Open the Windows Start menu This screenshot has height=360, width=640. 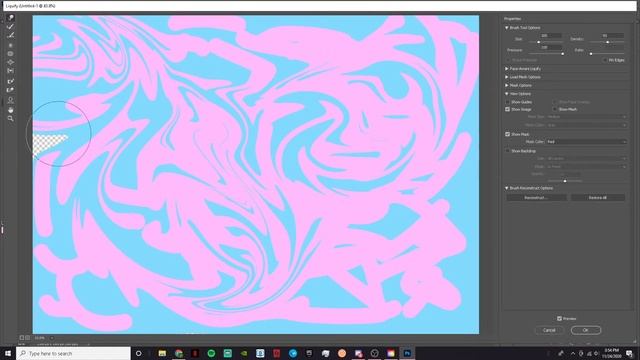[7, 353]
